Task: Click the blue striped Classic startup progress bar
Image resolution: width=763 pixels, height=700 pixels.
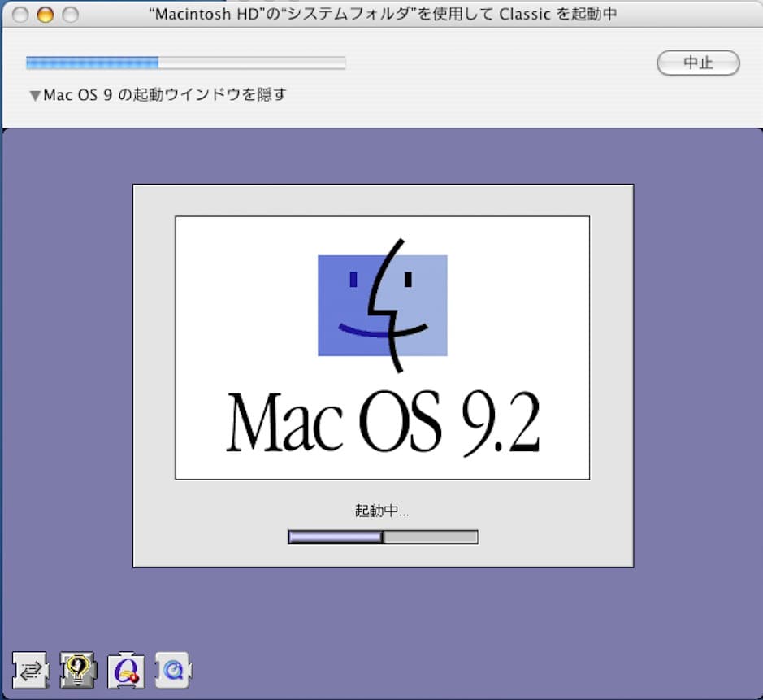Action: (x=185, y=62)
